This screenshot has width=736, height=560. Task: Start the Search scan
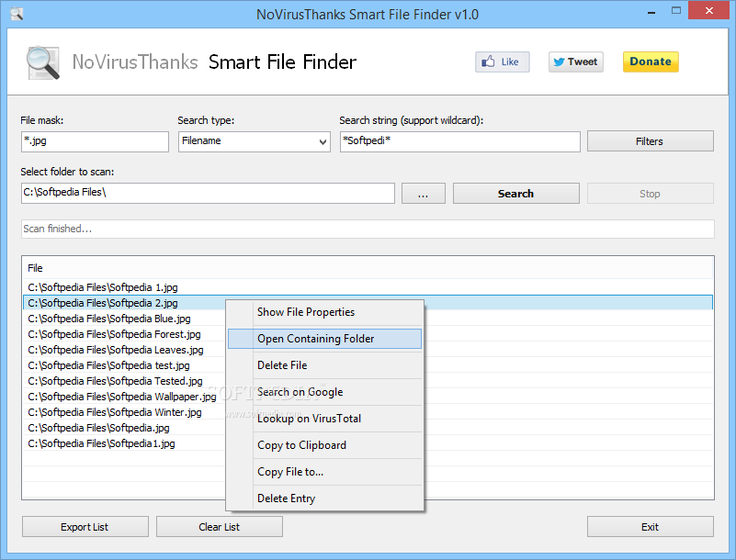(x=515, y=193)
